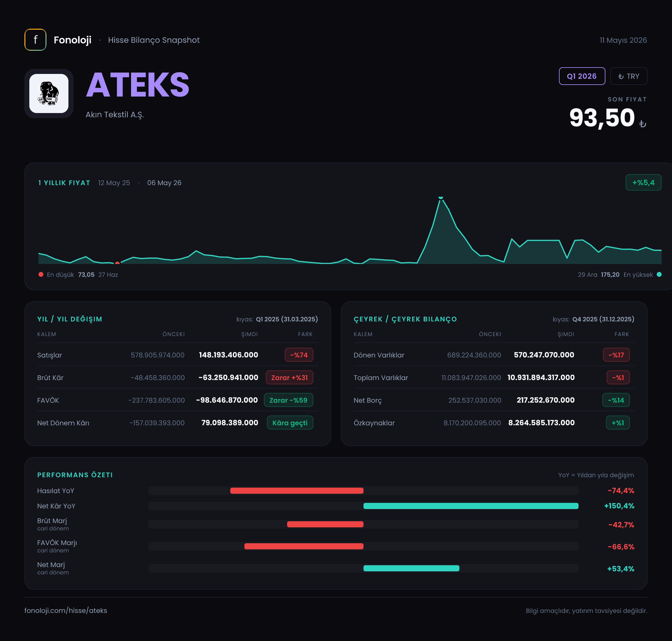Click the 'Kâra geçti' badge
Screen dimensions: 672x641
[290, 422]
